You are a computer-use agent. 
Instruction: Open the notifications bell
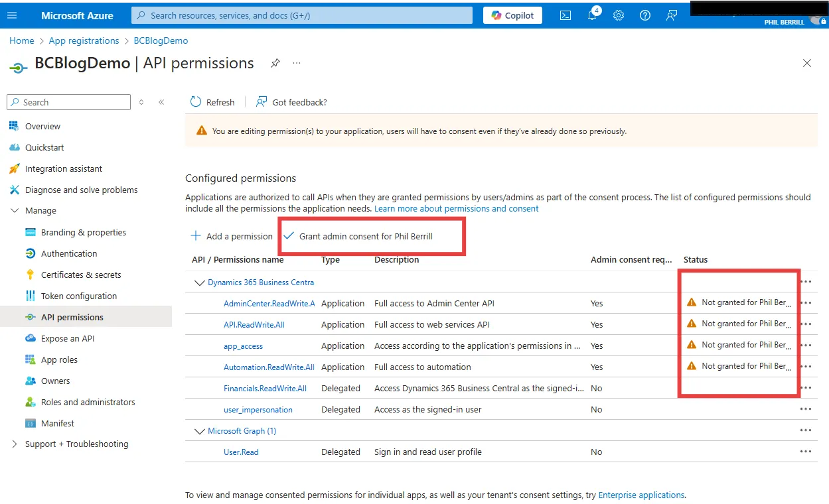(593, 15)
